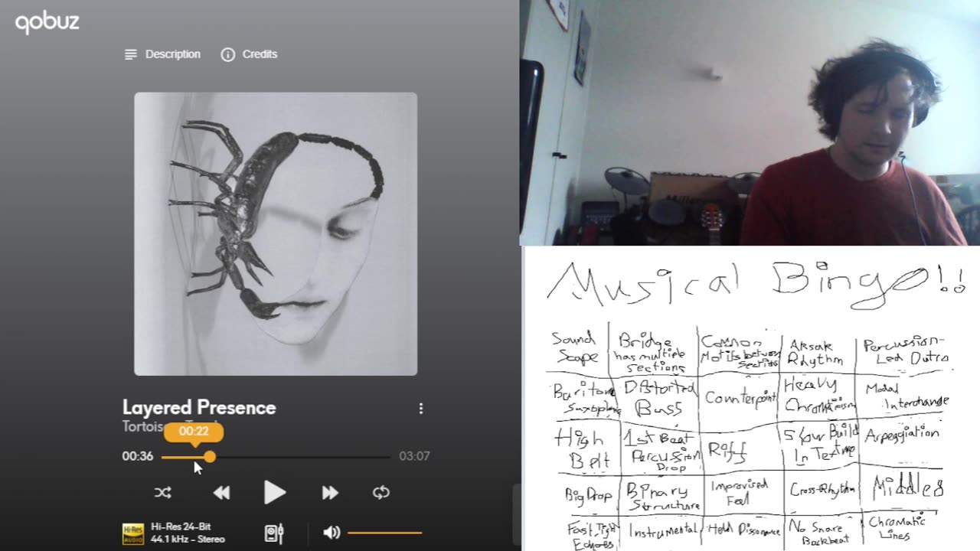Click the Qobuz logo

point(47,22)
